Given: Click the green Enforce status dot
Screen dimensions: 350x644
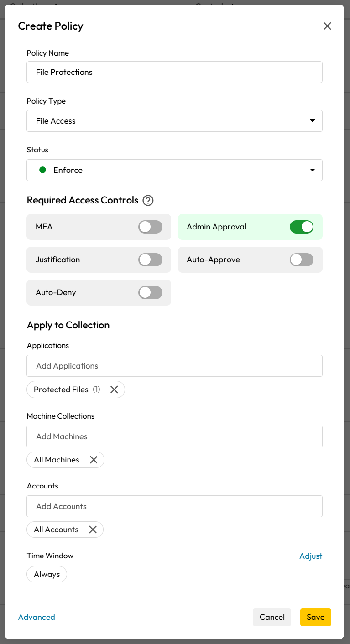Looking at the screenshot, I should click(x=43, y=170).
